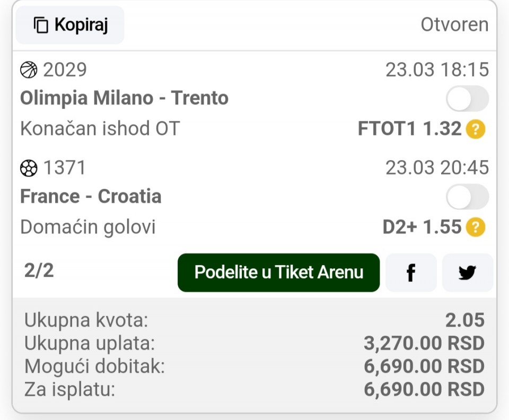
Task: Click the copy icon beside Kopiraj
Action: 41,25
